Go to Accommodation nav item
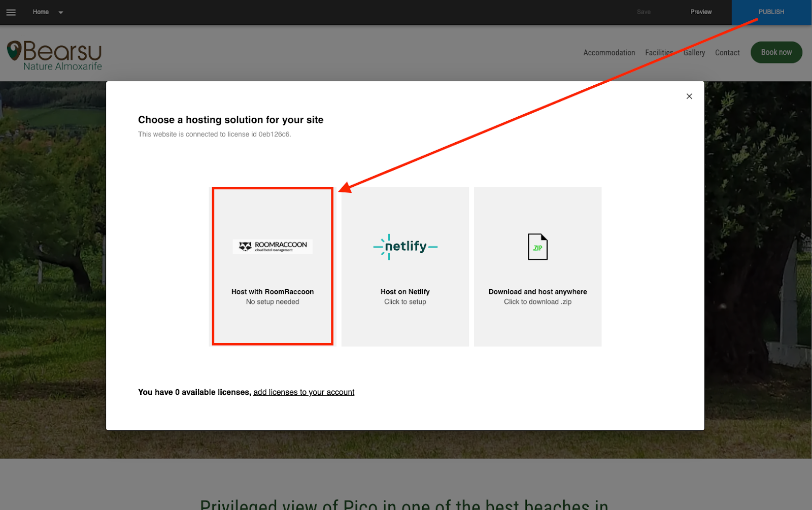 coord(609,53)
